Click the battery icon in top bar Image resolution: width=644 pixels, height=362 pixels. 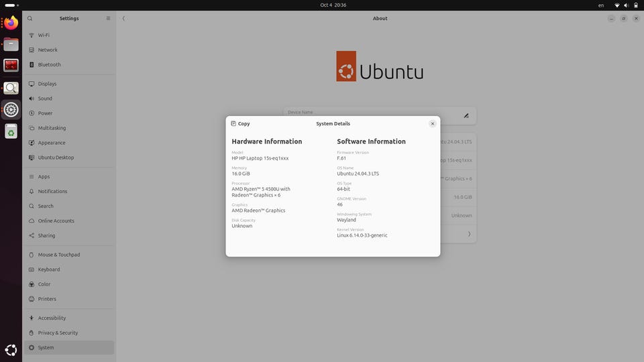(636, 5)
